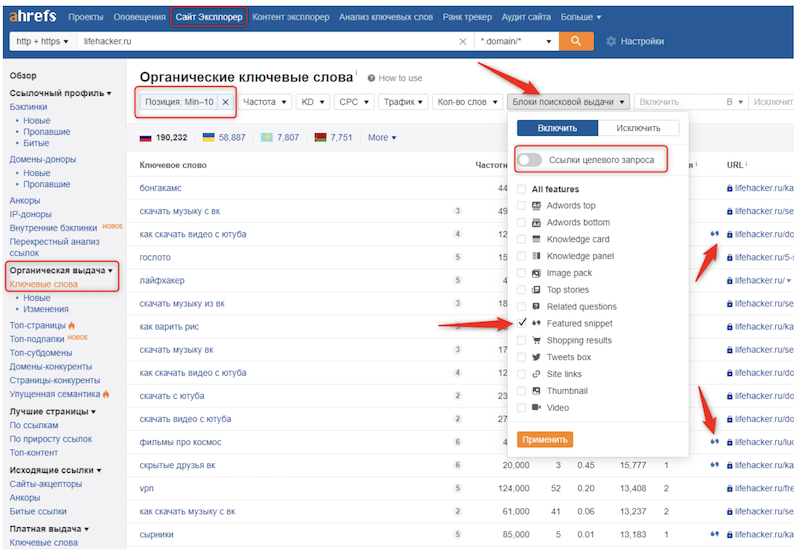800x555 pixels.
Task: Open the Аудит сайта menu item
Action: click(x=526, y=17)
